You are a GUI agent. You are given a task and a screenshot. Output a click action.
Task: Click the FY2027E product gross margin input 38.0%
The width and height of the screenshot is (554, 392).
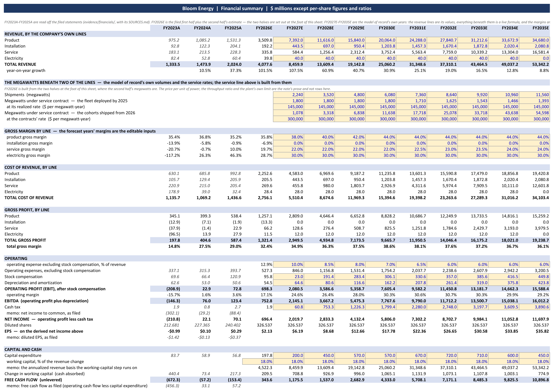click(x=288, y=137)
